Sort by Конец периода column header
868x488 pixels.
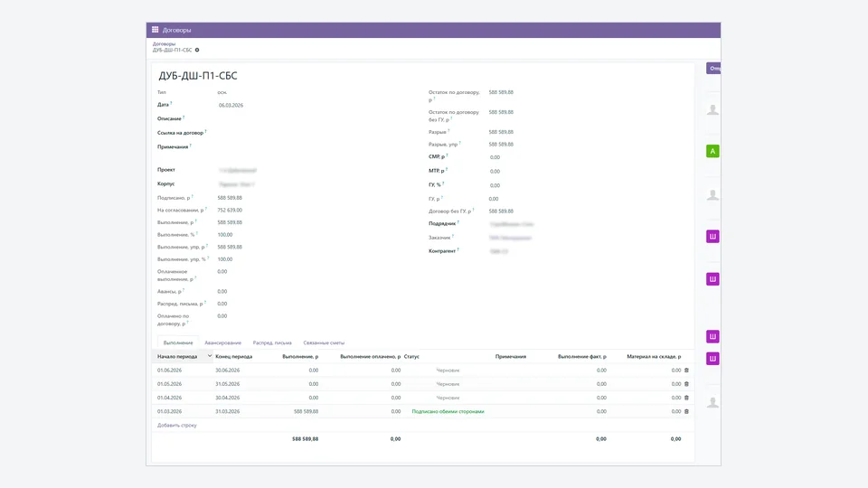(x=233, y=356)
